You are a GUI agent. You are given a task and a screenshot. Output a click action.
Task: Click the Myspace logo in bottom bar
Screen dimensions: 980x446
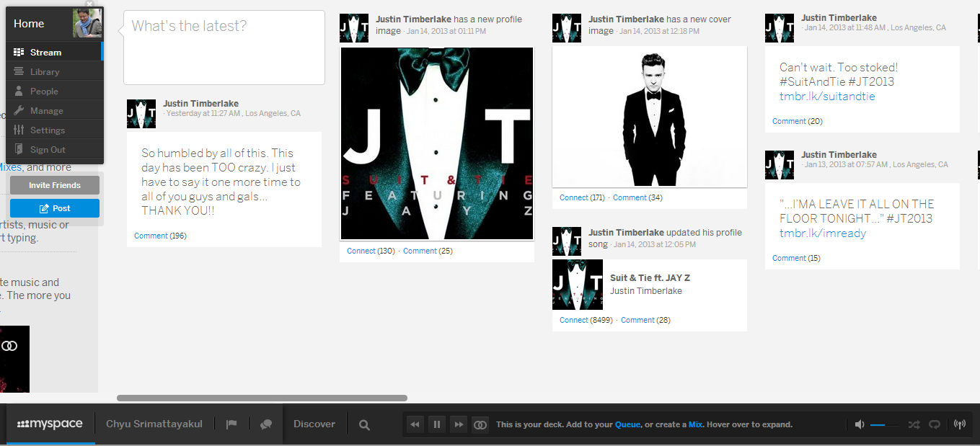tap(50, 424)
